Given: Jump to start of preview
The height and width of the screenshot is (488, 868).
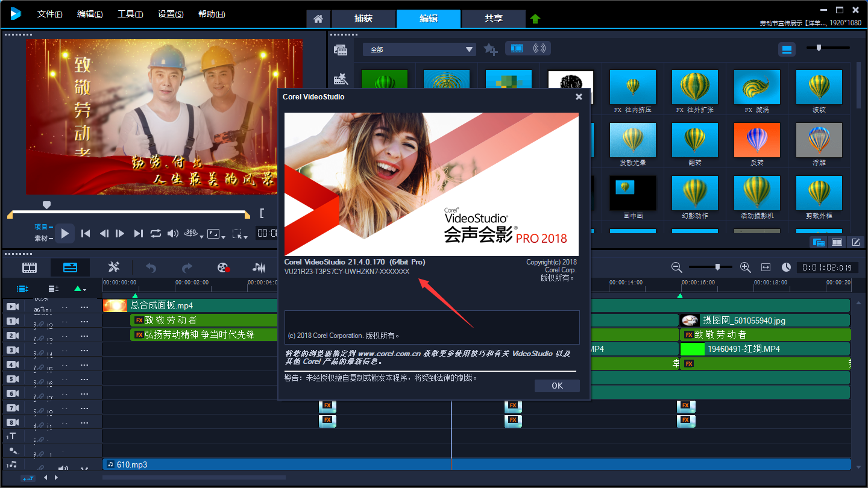Looking at the screenshot, I should [86, 233].
